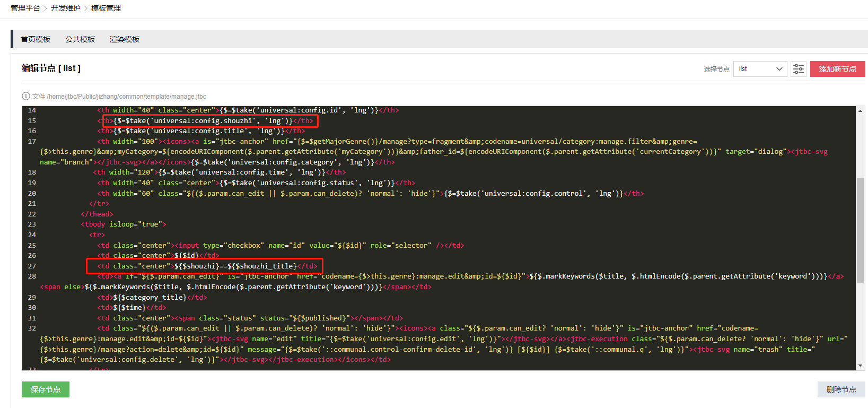Click the editor scrollbar down arrow
This screenshot has width=868, height=408.
(860, 366)
